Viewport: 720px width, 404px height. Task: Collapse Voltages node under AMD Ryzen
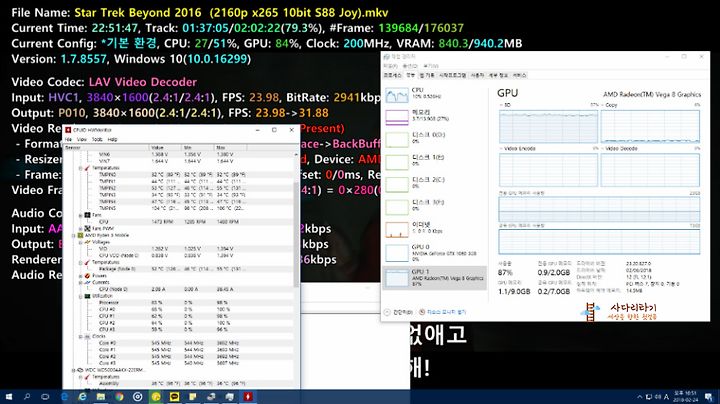[x=80, y=242]
